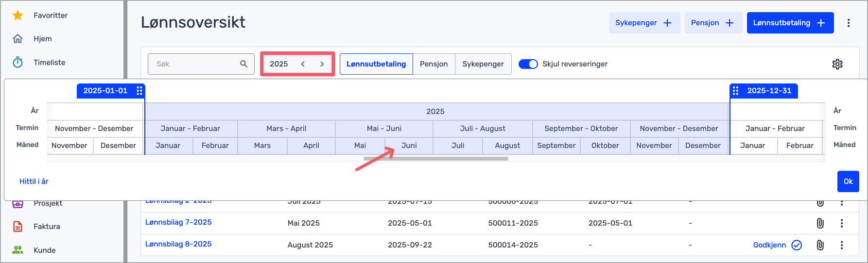
Task: Switch to the Sykepenger tab
Action: [x=483, y=64]
